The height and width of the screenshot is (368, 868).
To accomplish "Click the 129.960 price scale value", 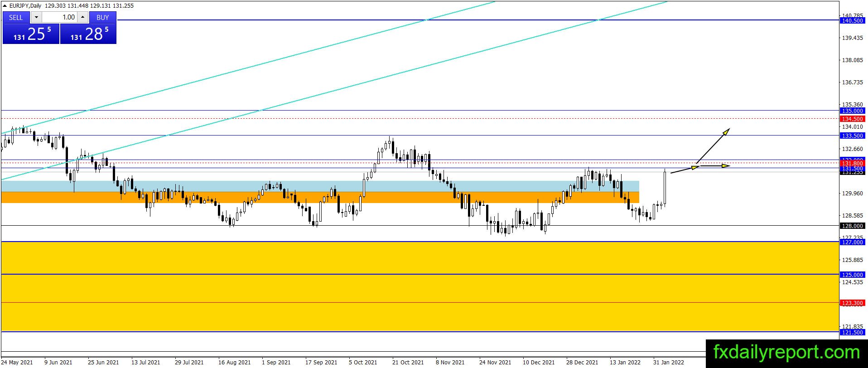I will pyautogui.click(x=852, y=194).
